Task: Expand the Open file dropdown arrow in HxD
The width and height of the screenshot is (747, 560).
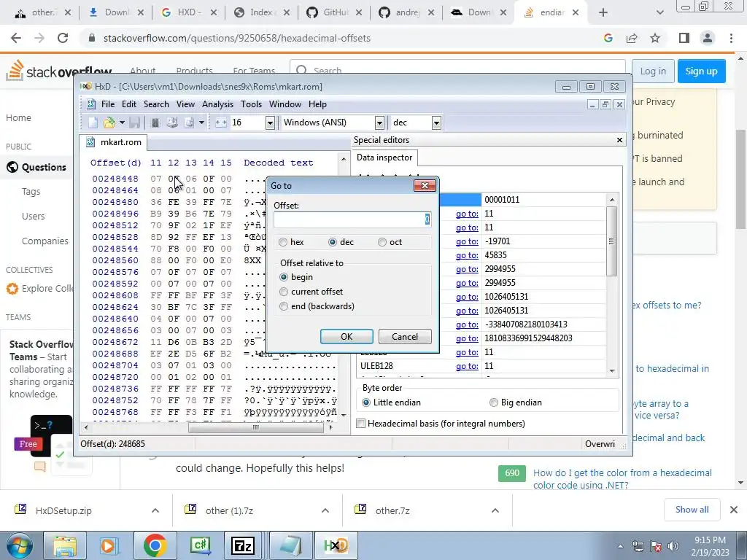Action: click(122, 122)
